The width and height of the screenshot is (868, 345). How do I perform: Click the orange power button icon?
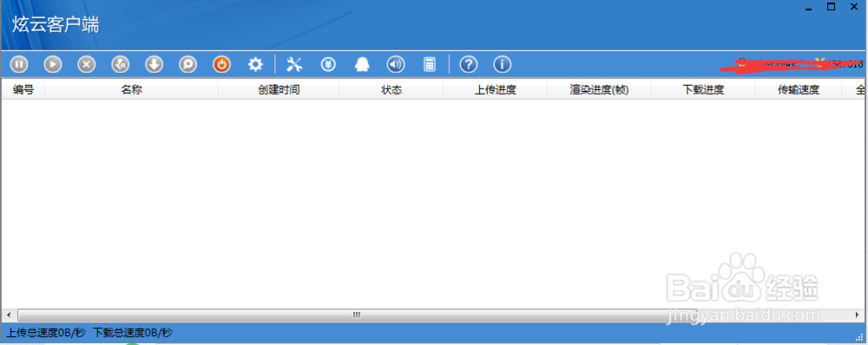[221, 65]
